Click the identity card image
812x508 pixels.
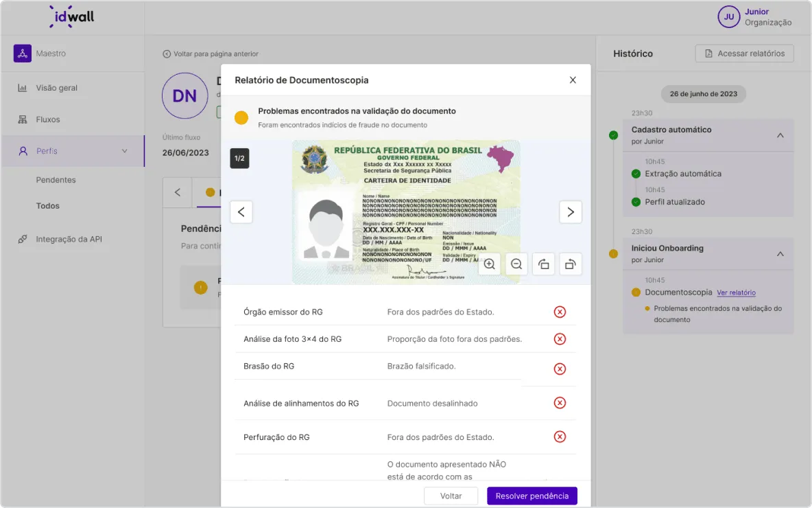[x=406, y=212]
